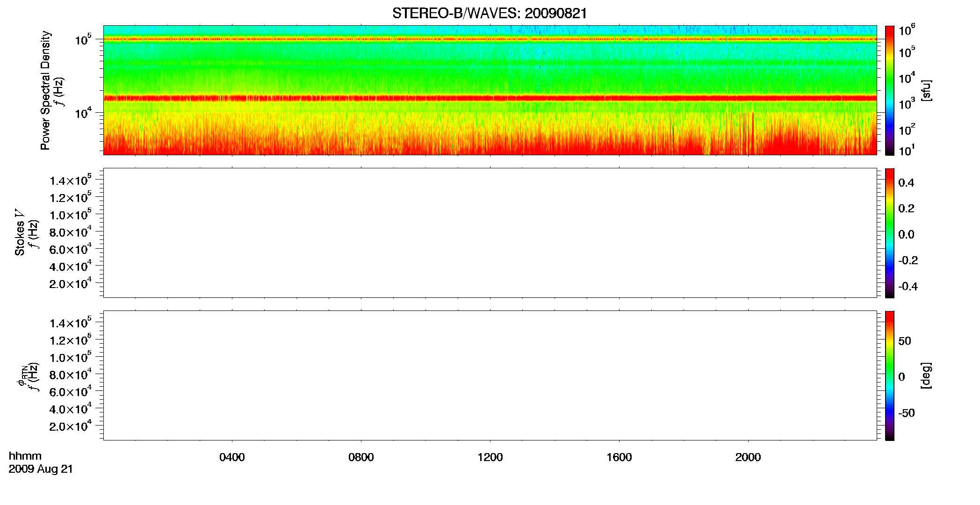Click the [deg] colorbar unit label
Screen dimensions: 980x505
click(926, 375)
